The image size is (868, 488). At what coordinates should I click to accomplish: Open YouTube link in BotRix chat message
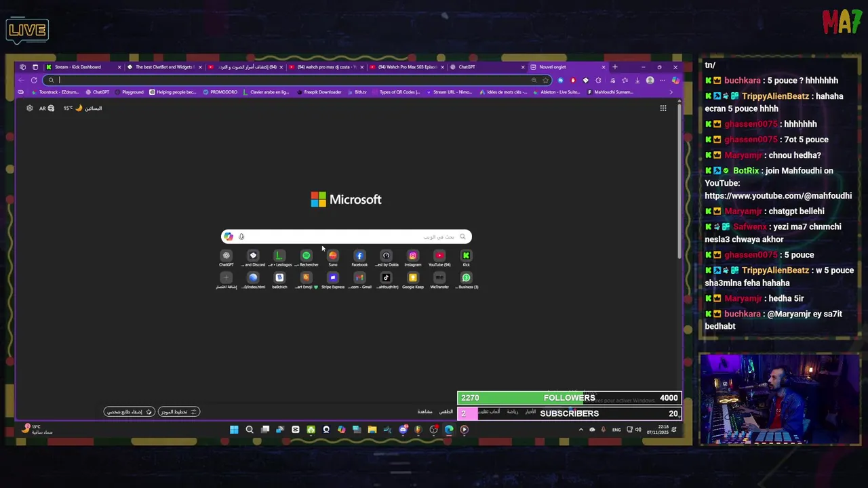778,196
